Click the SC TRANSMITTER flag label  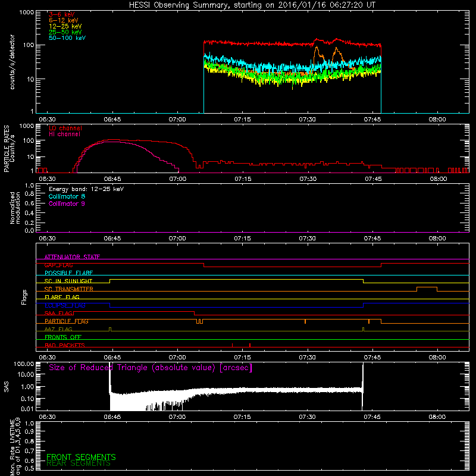69,289
